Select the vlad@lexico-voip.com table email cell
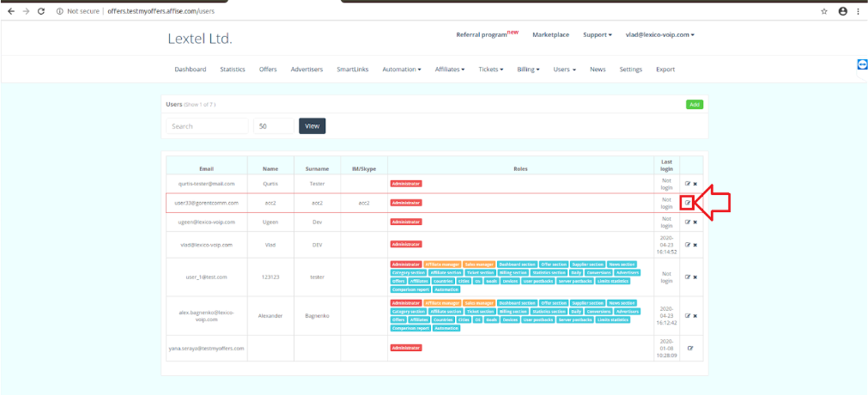This screenshot has height=395, width=868. coord(206,245)
